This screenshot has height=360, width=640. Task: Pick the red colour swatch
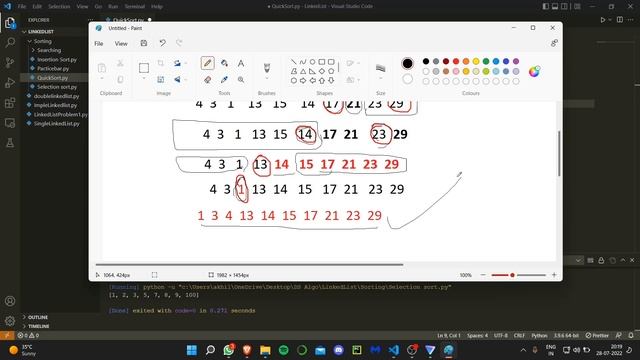pyautogui.click(x=456, y=61)
